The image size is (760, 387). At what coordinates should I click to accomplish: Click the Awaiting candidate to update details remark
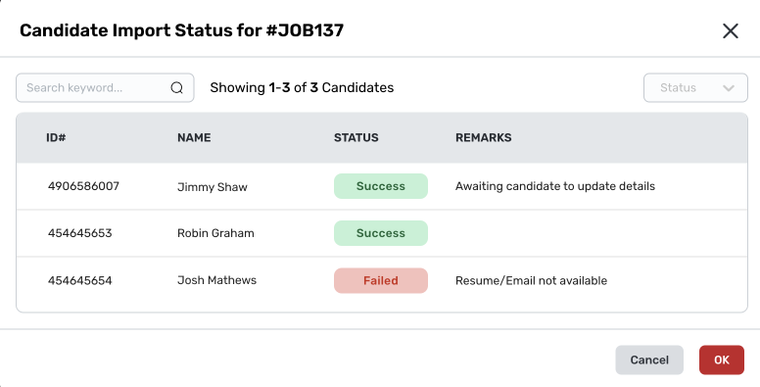point(555,186)
